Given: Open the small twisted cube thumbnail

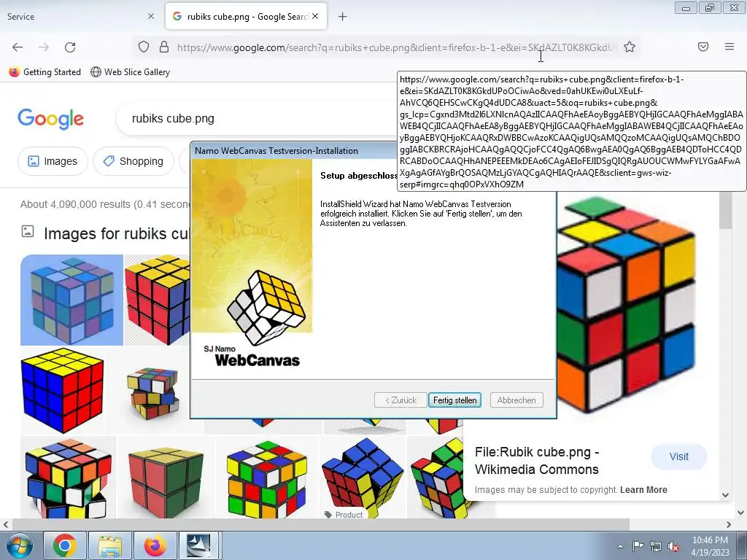Looking at the screenshot, I should pos(153,392).
